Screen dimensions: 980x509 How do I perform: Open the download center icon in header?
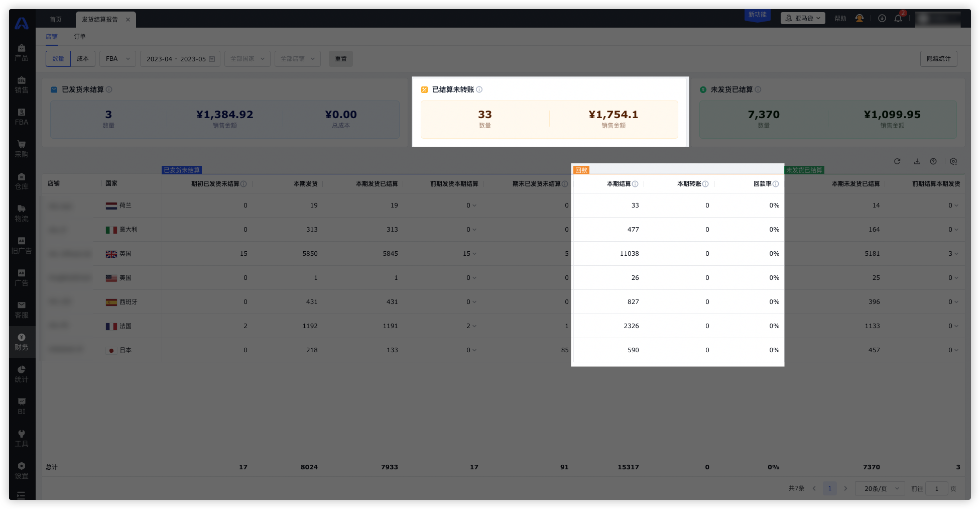(882, 19)
